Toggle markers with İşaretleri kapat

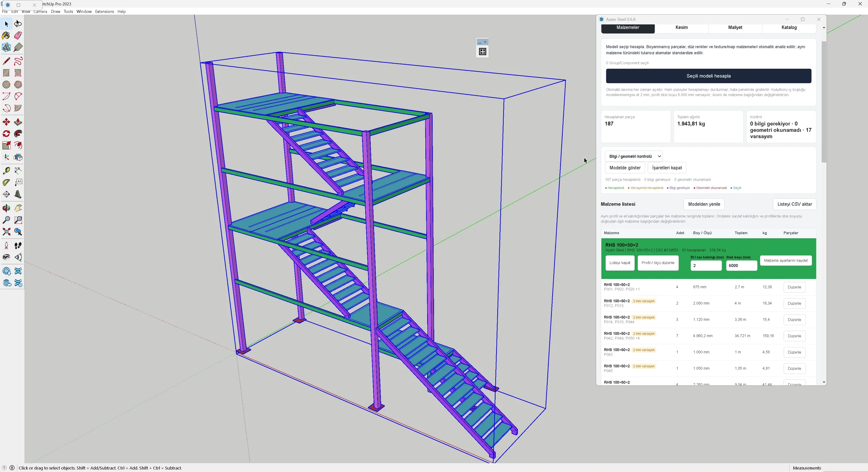667,168
